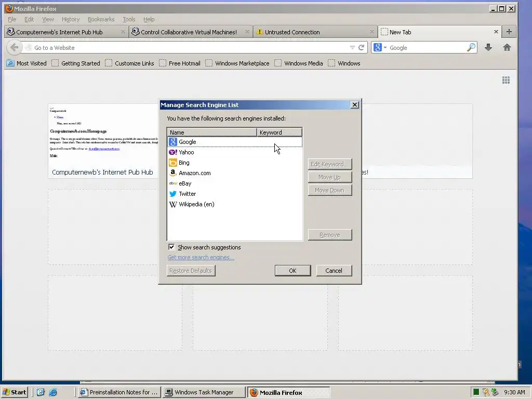Click OK in search engine dialog
This screenshot has width=532, height=399.
point(293,270)
